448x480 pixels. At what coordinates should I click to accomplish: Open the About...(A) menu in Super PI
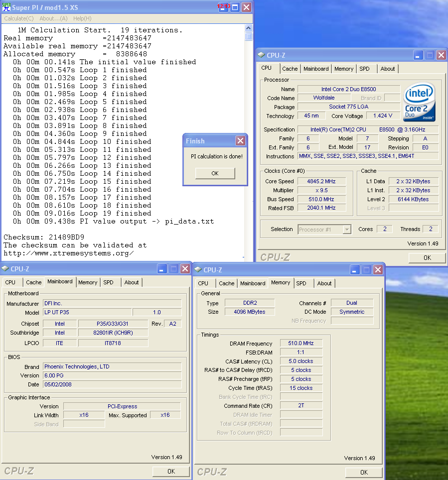point(53,18)
